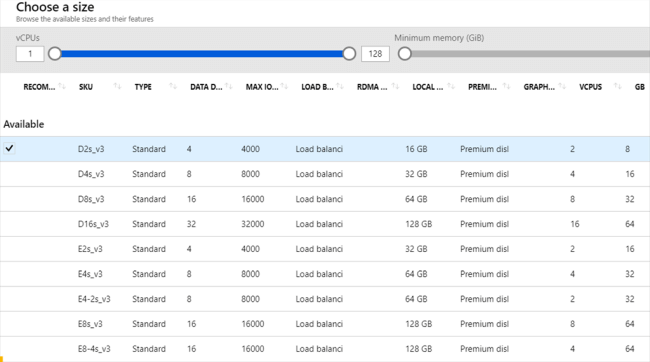Viewport: 650px width, 362px height.
Task: Select the E4-2s_v3 size row
Action: point(325,299)
